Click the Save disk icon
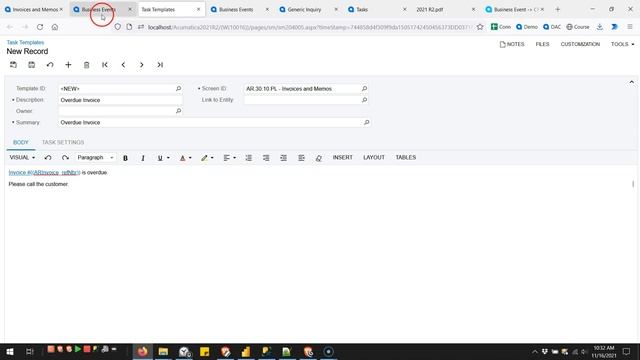Screen dimensions: 640x360 pyautogui.click(x=31, y=65)
